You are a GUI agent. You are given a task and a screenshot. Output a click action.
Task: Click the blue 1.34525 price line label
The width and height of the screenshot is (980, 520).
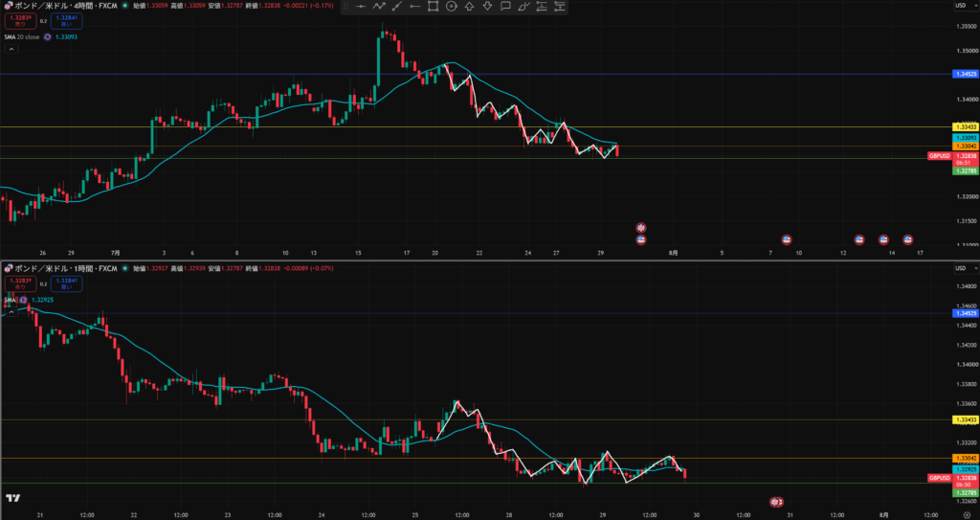point(965,74)
